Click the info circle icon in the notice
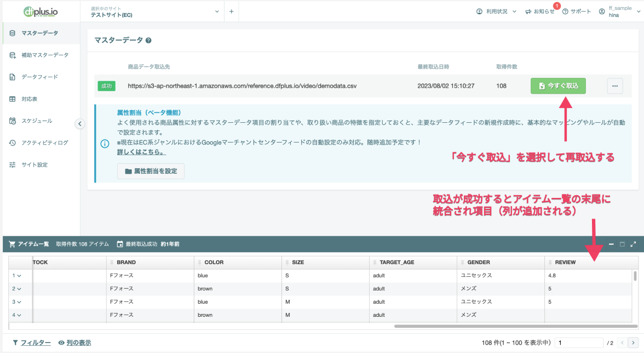This screenshot has height=353, width=644. (x=105, y=144)
